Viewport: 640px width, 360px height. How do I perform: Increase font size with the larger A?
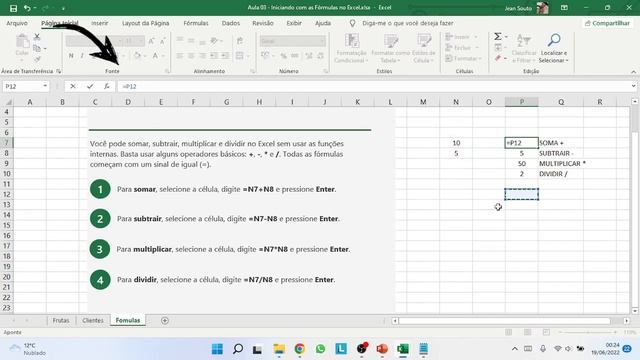tap(151, 41)
